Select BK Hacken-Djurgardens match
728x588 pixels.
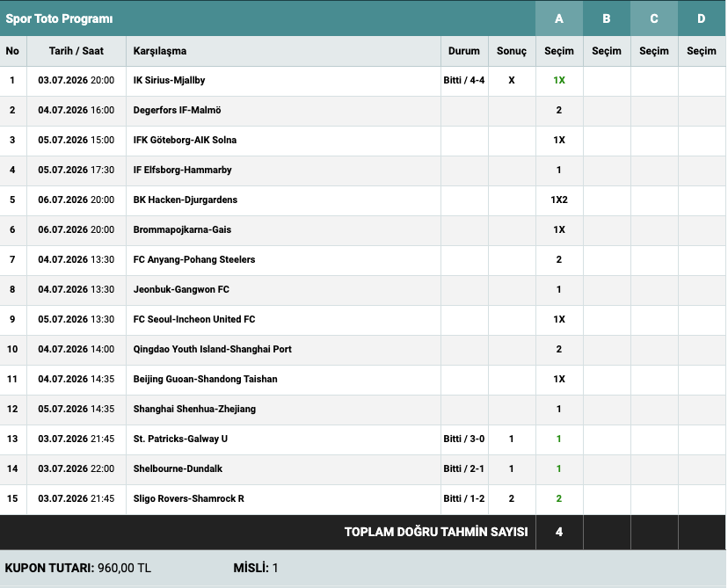[186, 200]
